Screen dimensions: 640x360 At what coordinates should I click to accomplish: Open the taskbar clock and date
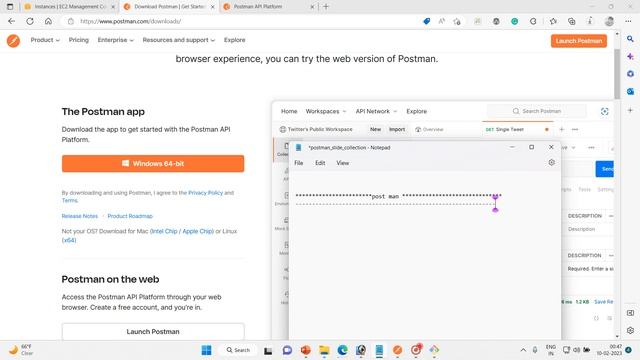(x=609, y=350)
